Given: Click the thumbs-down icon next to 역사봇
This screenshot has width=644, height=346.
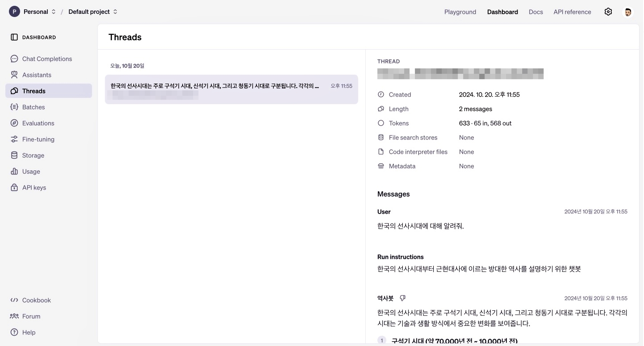Looking at the screenshot, I should tap(402, 298).
